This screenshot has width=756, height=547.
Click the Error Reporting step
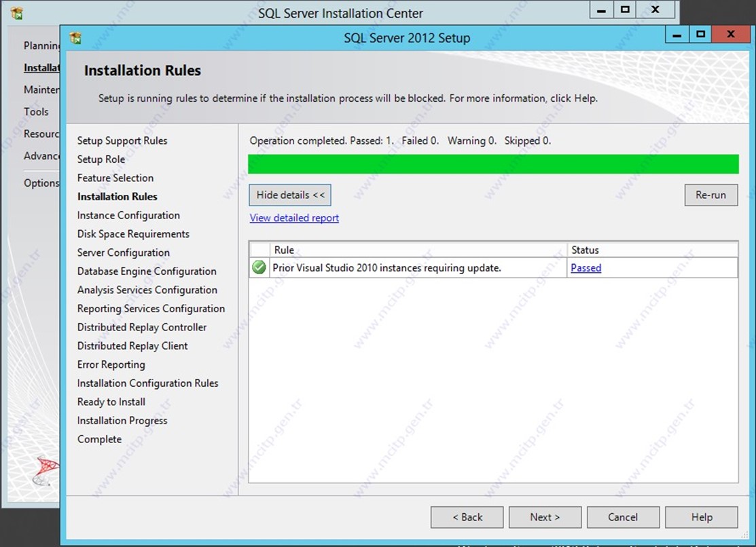(111, 365)
